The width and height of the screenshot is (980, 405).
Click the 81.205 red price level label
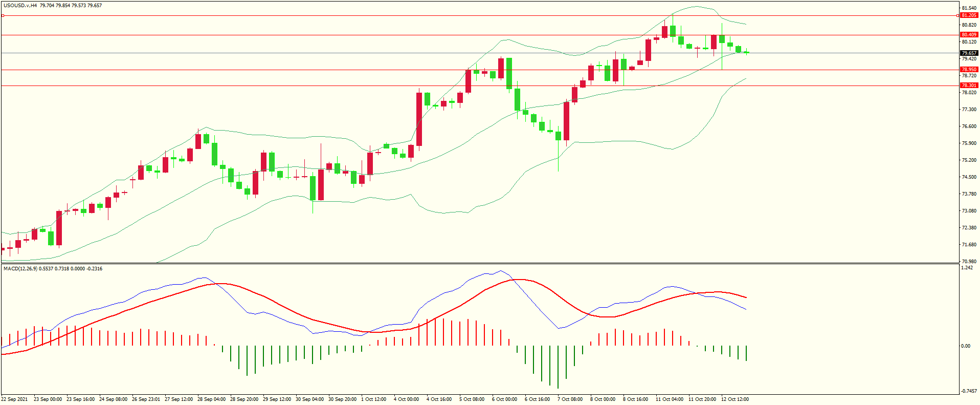click(x=969, y=15)
